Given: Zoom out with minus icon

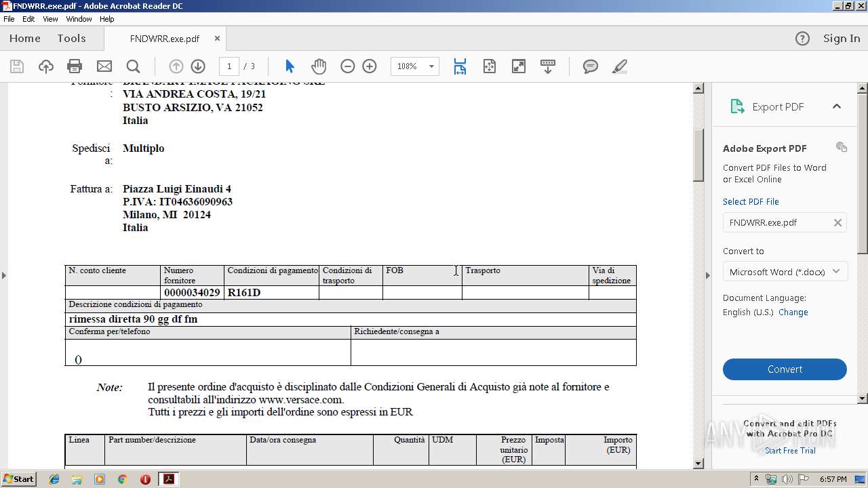Looking at the screenshot, I should pos(348,66).
